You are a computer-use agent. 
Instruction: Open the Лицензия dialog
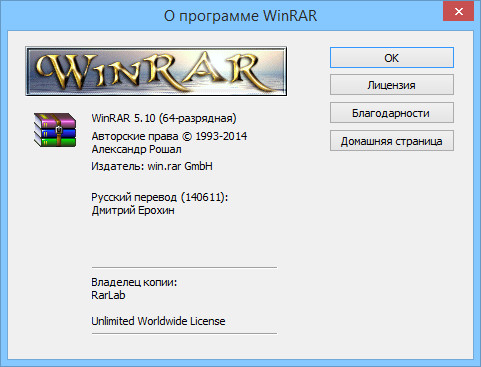click(x=392, y=85)
